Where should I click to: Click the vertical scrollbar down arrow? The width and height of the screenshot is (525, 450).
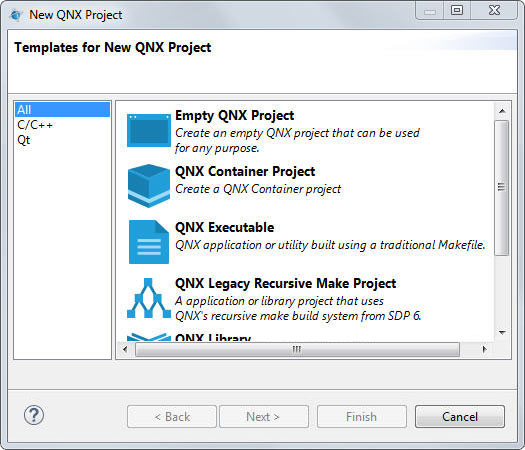502,333
